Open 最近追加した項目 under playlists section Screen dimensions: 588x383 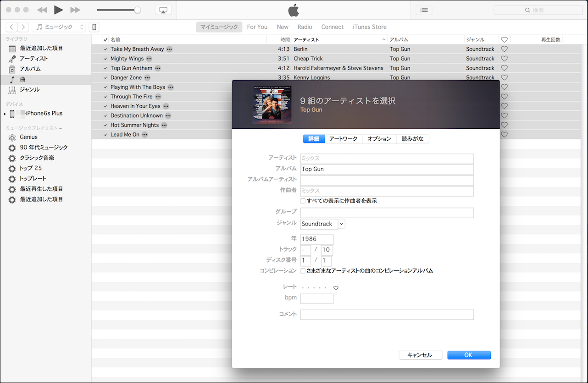point(41,199)
